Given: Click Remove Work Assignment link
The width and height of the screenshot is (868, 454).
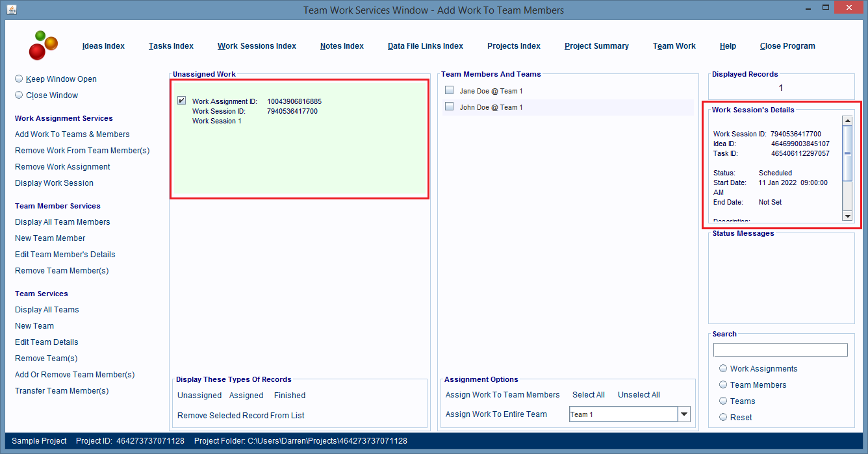Looking at the screenshot, I should click(62, 167).
